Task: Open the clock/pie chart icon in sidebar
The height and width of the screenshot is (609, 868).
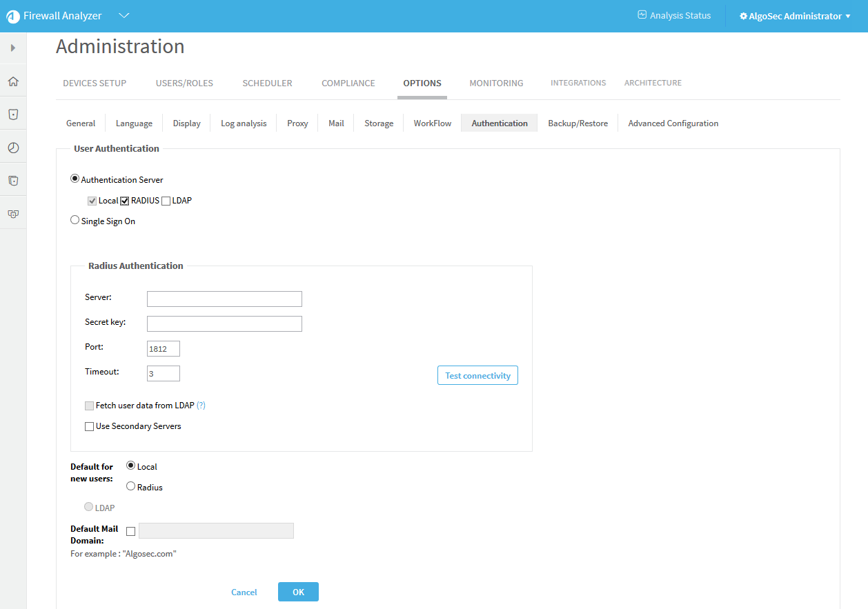Action: click(x=13, y=148)
